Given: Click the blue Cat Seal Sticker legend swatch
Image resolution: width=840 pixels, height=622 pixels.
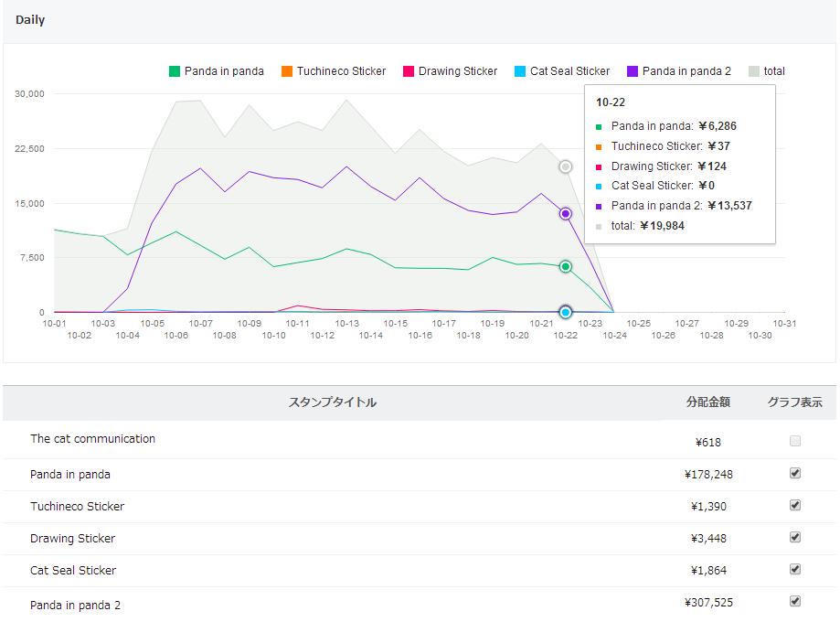Looking at the screenshot, I should [x=520, y=71].
